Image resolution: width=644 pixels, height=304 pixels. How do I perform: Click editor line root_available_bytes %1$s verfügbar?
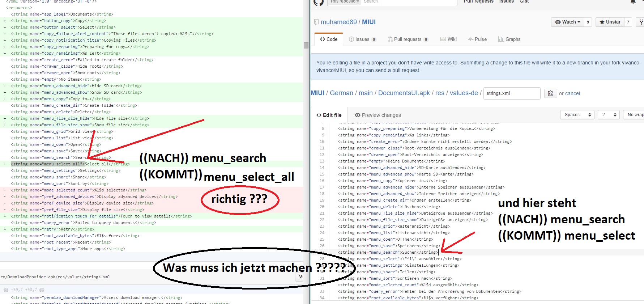(408, 298)
